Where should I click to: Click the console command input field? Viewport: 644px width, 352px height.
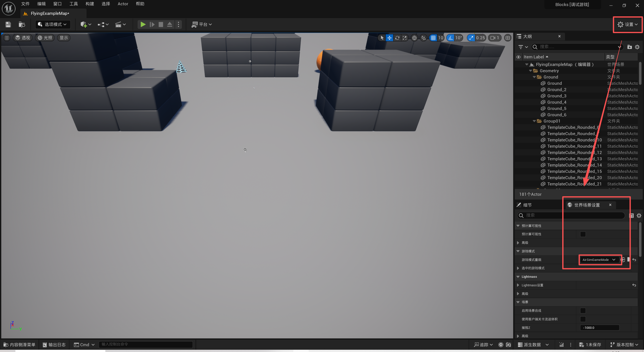pyautogui.click(x=146, y=344)
